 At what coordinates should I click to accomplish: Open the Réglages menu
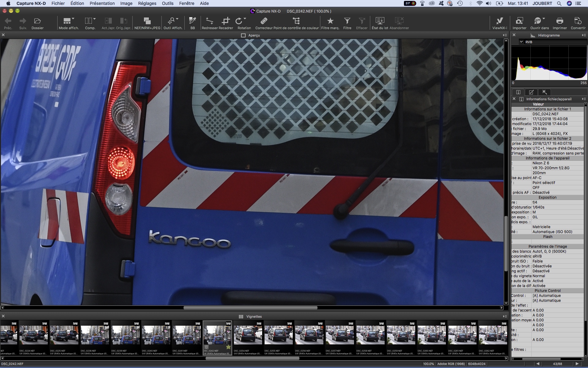147,3
